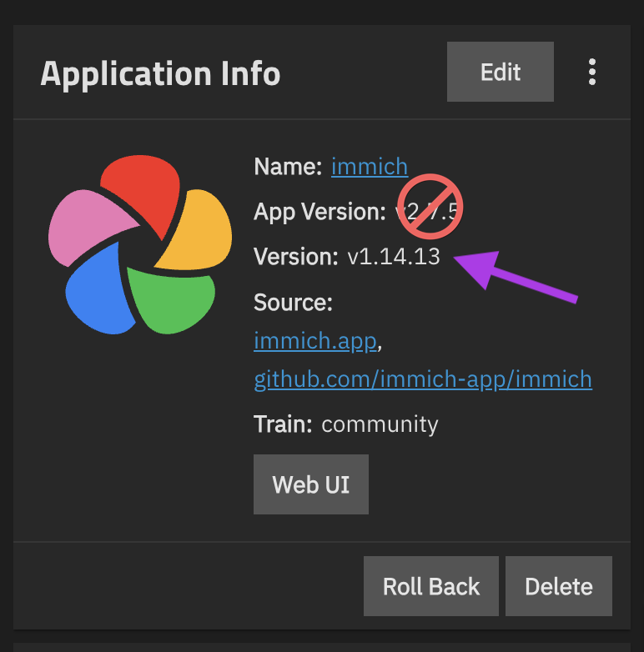Launch the Web UI

coord(310,484)
